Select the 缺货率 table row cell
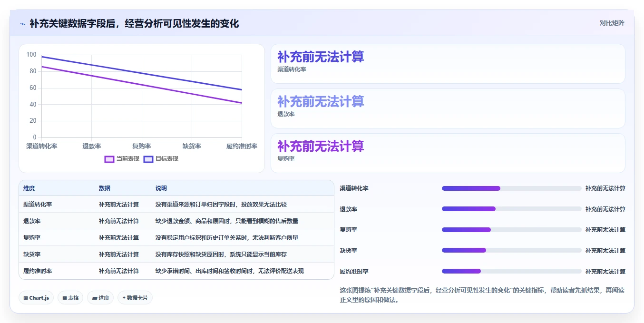Image resolution: width=644 pixels, height=323 pixels. point(32,254)
